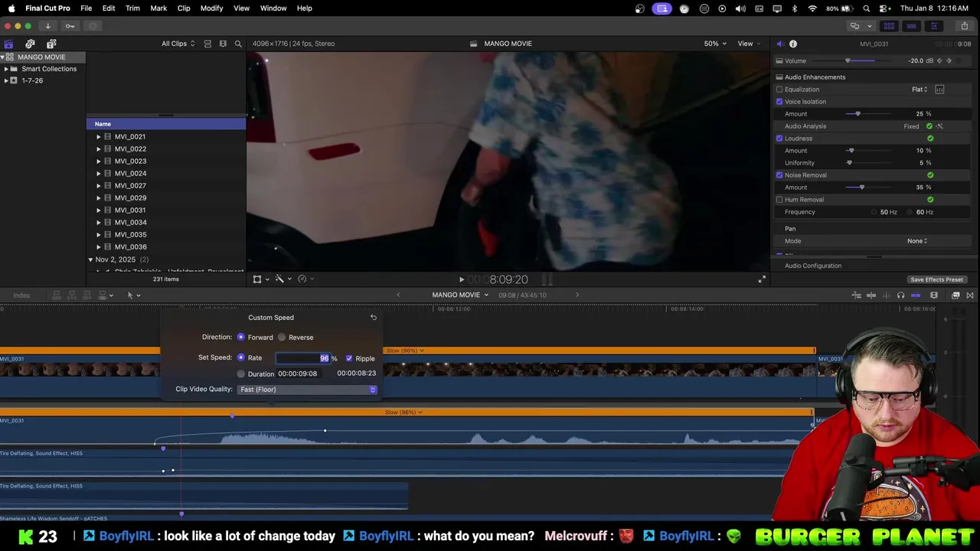
Task: Show or hide the Browser panel button
Action: point(889,26)
